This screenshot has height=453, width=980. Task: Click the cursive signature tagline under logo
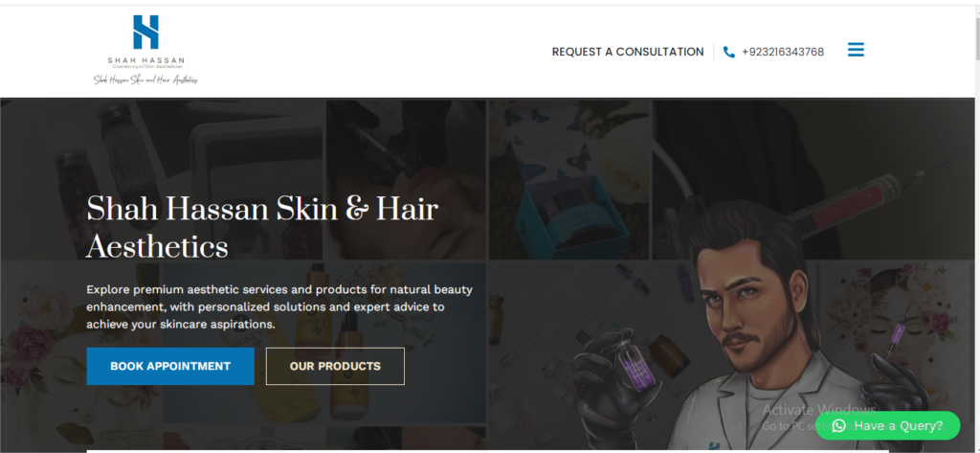[145, 80]
